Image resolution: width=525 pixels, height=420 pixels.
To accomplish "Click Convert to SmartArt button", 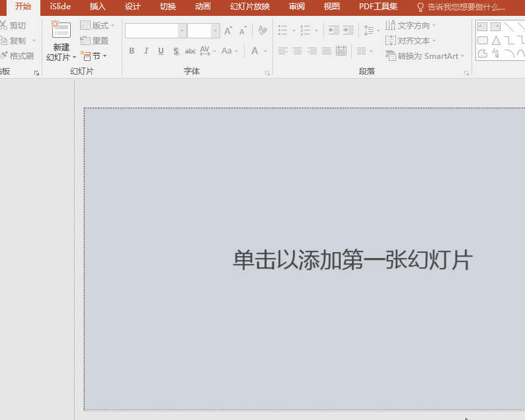I will pyautogui.click(x=425, y=56).
